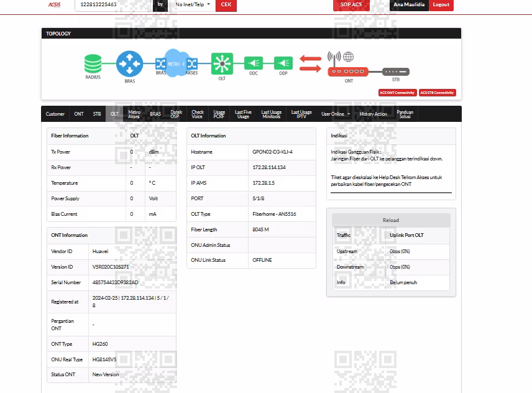Screen dimensions: 532x393
Task: Open the History Action tab
Action: point(374,114)
